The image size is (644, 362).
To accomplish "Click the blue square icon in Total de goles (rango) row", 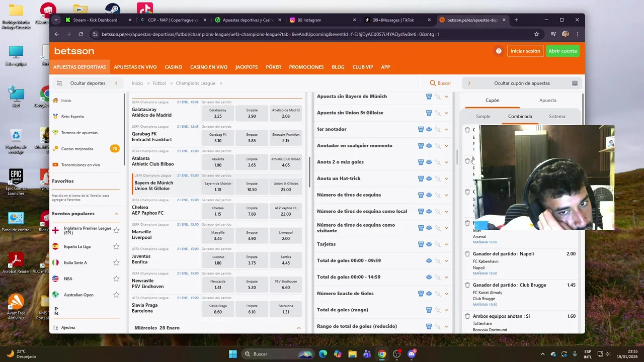I will tap(429, 310).
